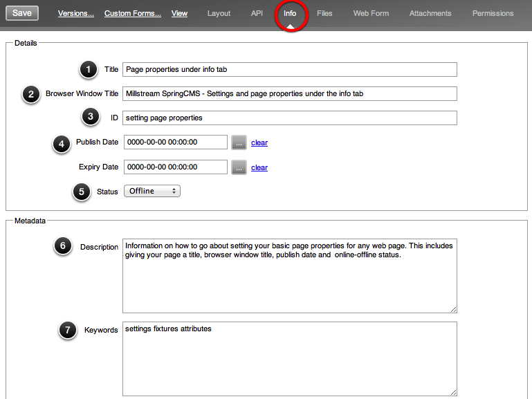Switch to the API tab
The image size is (532, 399).
click(257, 13)
